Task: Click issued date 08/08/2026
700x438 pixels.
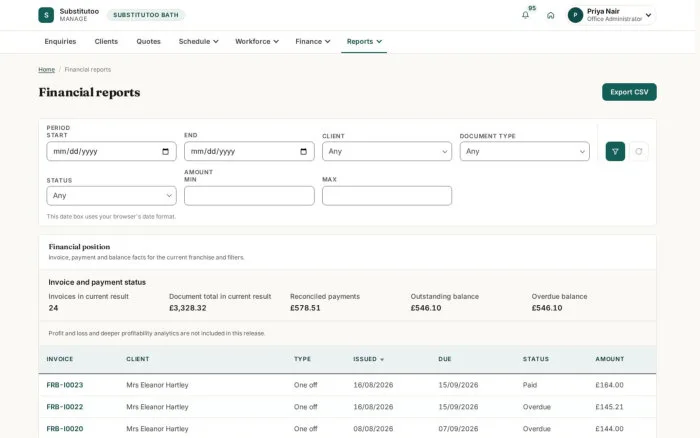Action: click(373, 429)
